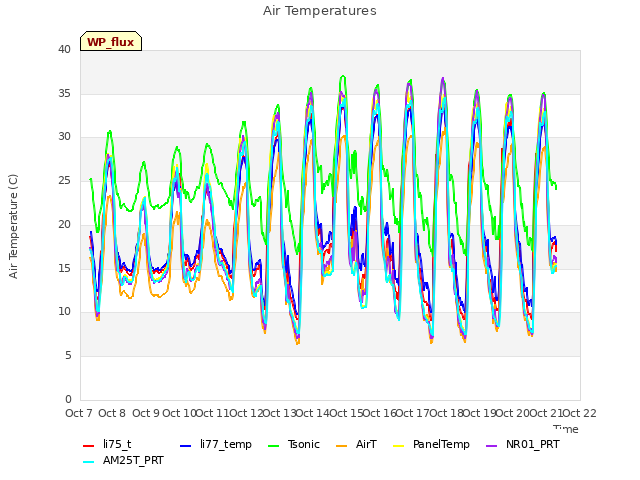
Task: Toggle the Tsonic legend entry
Action: pos(293,444)
